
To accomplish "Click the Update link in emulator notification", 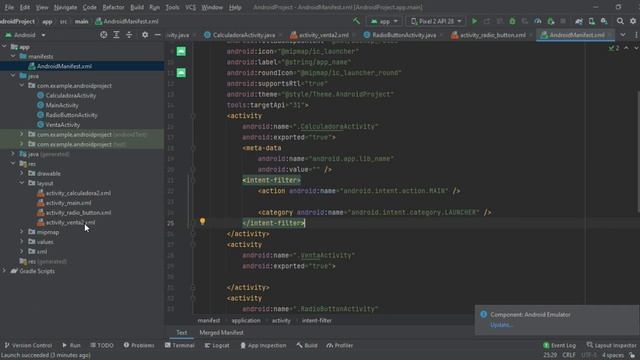I will click(x=501, y=325).
